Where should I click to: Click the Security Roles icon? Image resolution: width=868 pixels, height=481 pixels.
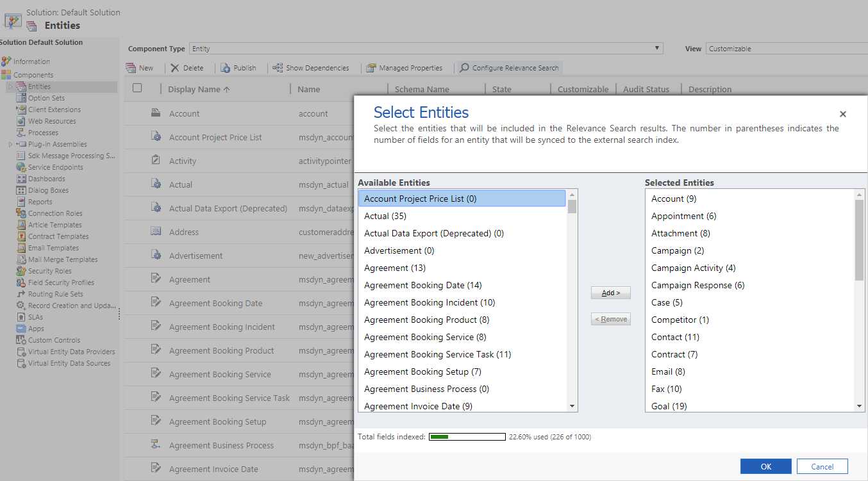pos(21,271)
